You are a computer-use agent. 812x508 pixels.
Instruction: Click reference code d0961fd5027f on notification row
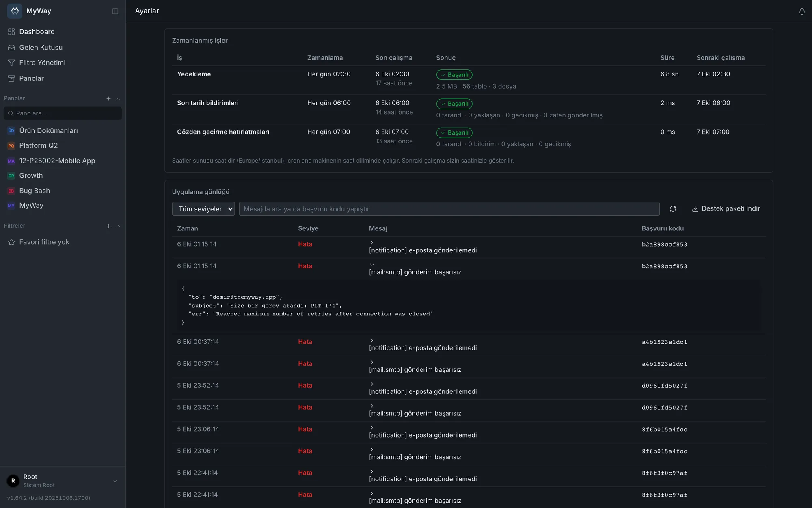pos(664,386)
